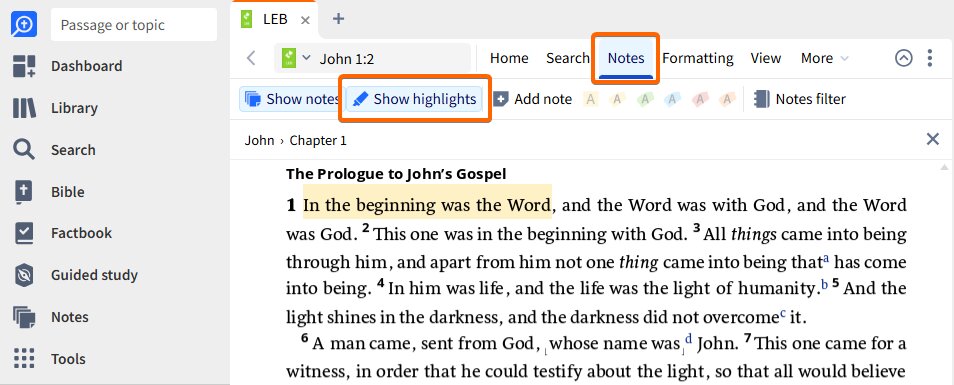
Task: Go back with the left arrow
Action: (x=251, y=58)
